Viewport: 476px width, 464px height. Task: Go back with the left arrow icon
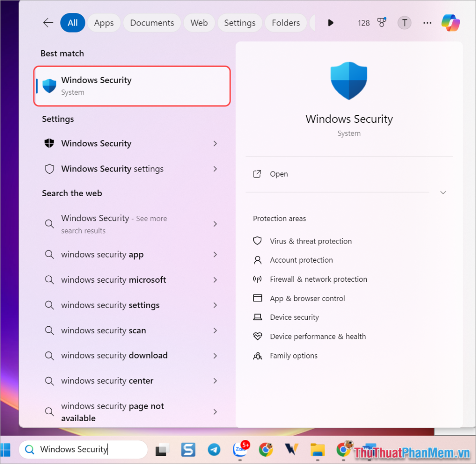coord(48,23)
